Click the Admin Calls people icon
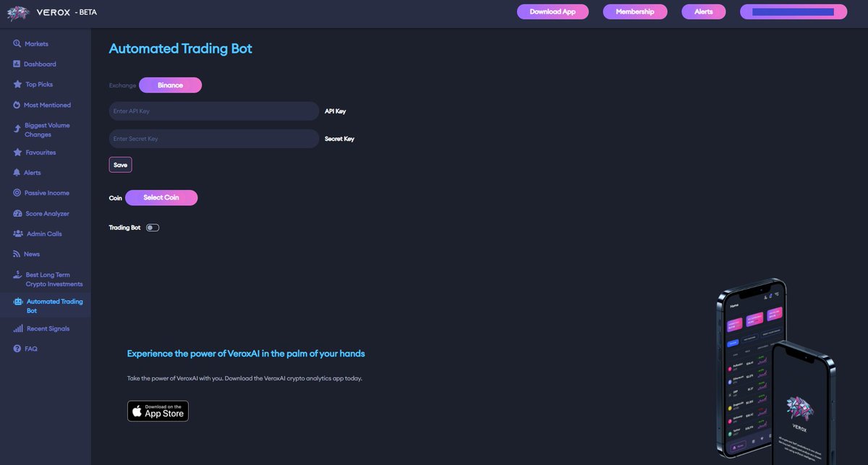This screenshot has height=465, width=868. pyautogui.click(x=17, y=234)
